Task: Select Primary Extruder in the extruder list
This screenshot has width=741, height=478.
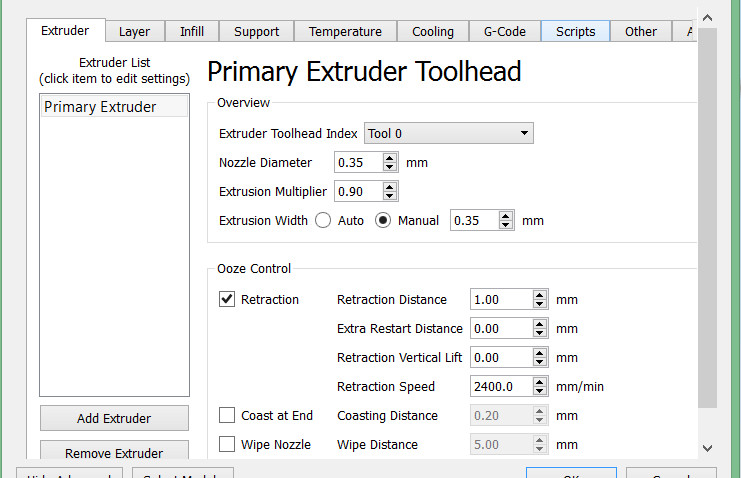Action: [100, 107]
